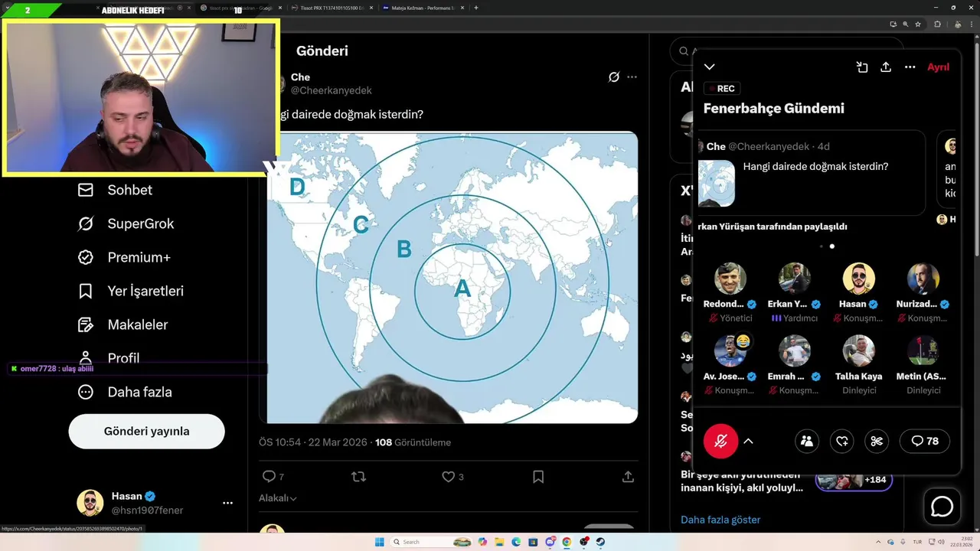Click the search box magnifier at the top

pos(683,51)
